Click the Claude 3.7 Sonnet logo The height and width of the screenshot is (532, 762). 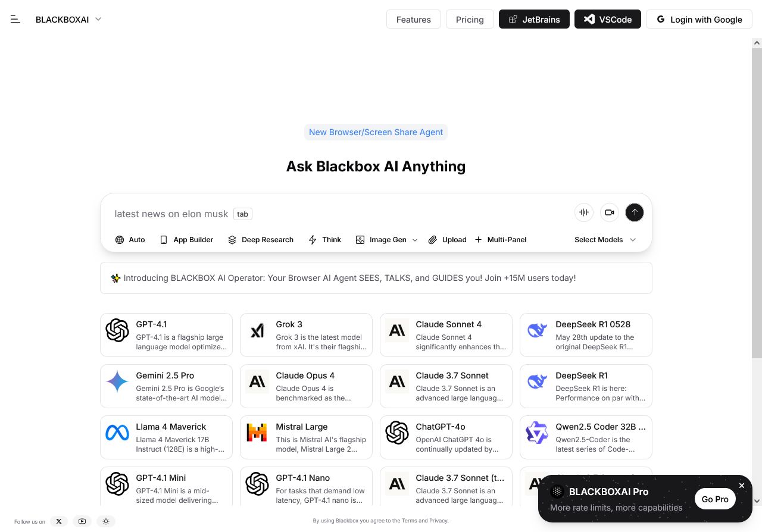[397, 381]
